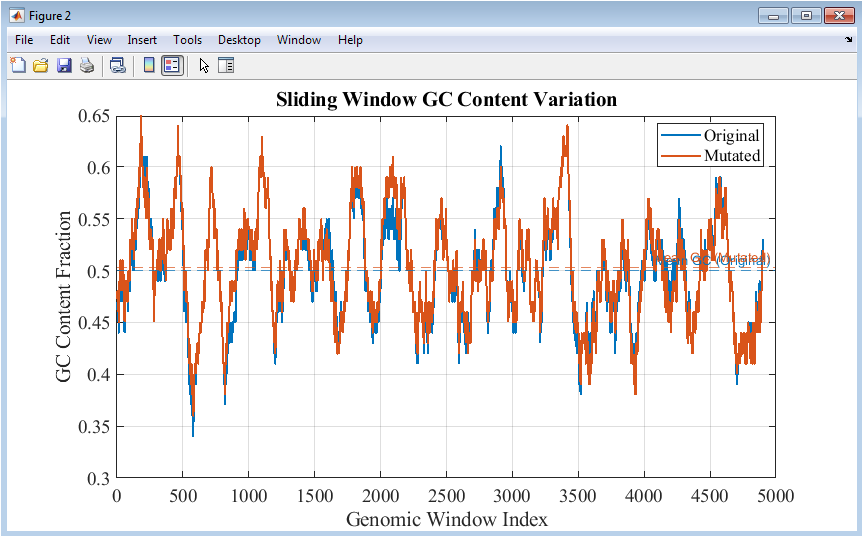This screenshot has height=537, width=863.
Task: Click the Mutated legend entry
Action: (x=732, y=156)
